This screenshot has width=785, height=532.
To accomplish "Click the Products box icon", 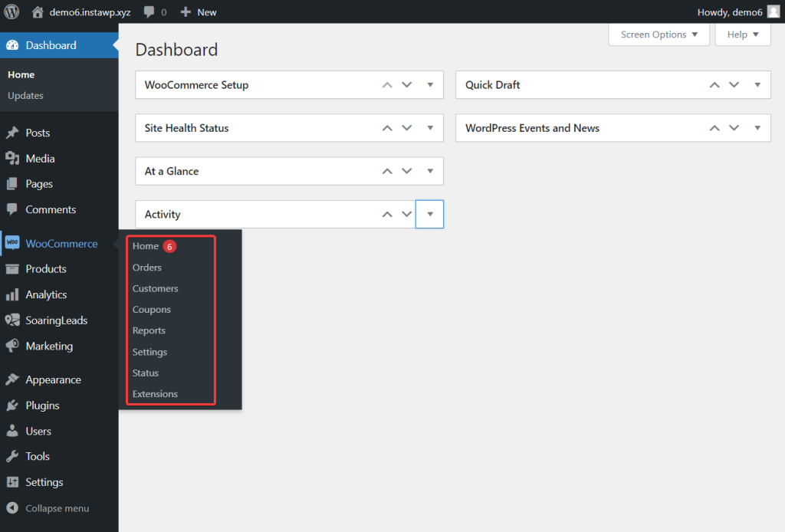I will tap(12, 269).
